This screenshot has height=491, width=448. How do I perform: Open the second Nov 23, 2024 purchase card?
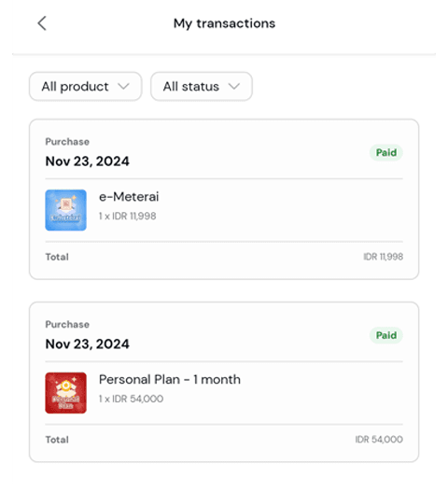point(224,382)
